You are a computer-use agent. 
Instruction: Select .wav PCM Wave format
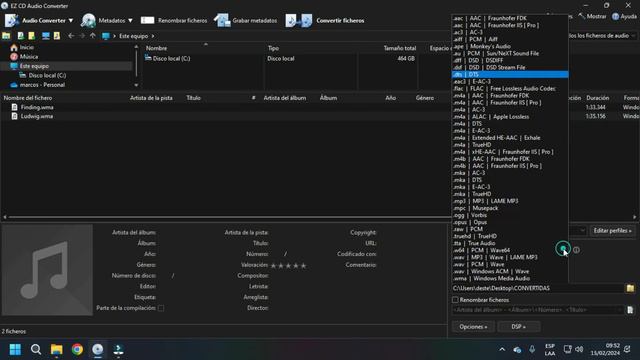tap(510, 264)
